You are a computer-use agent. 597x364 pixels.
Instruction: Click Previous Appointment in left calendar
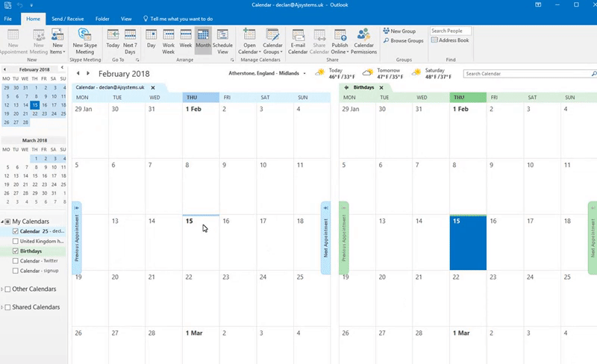click(77, 238)
